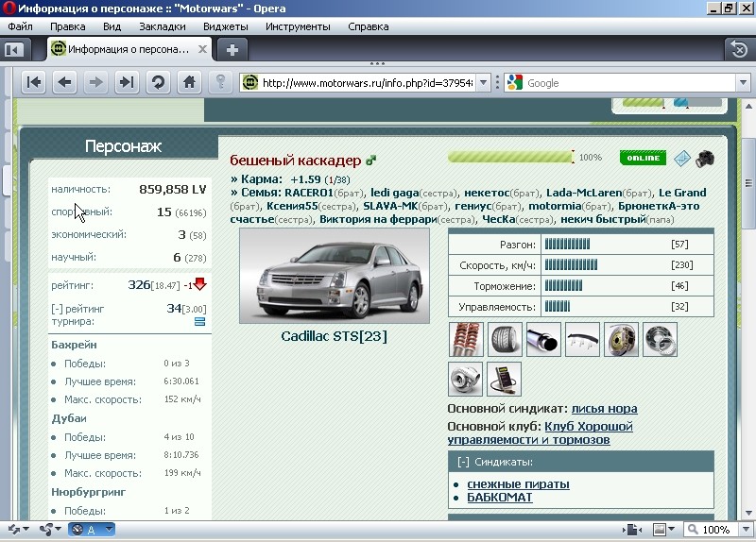Open the Справка menu
The height and width of the screenshot is (542, 756).
click(369, 26)
